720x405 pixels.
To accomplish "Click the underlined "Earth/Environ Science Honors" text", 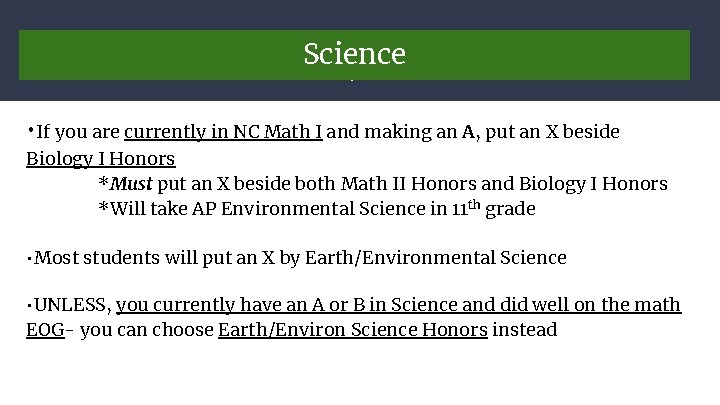I will tap(352, 330).
